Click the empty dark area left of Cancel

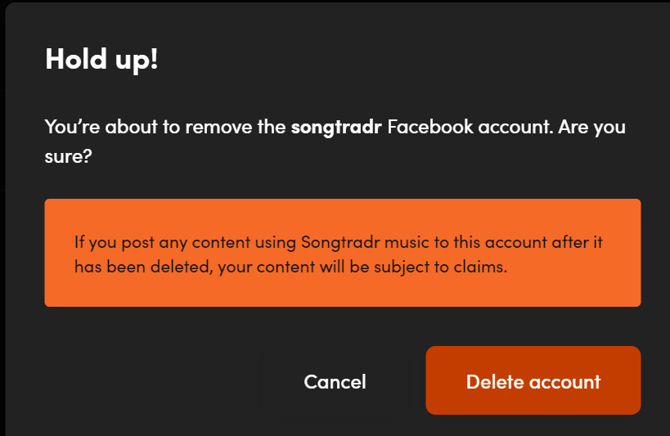click(150, 381)
